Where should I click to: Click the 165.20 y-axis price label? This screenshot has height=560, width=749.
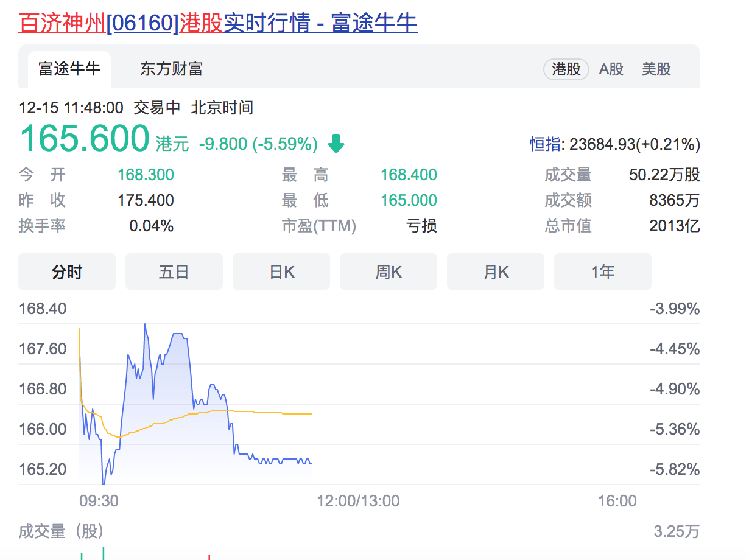[43, 470]
